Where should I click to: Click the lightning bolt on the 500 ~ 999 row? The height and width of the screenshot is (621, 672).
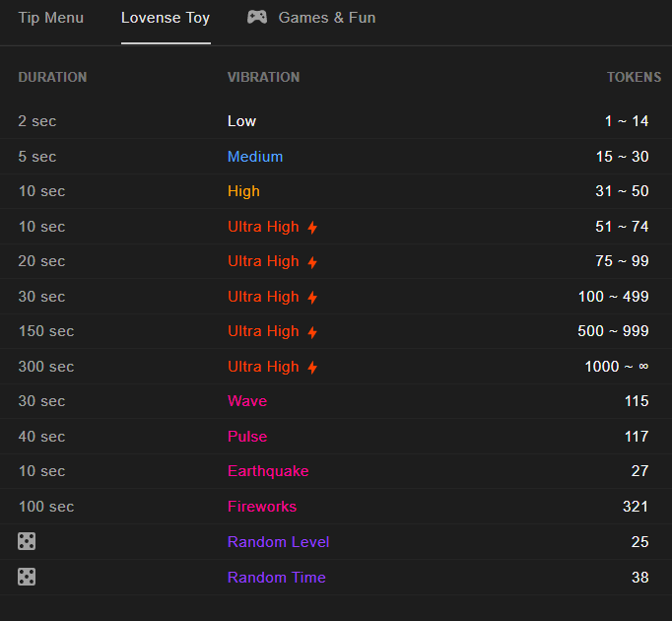312,332
